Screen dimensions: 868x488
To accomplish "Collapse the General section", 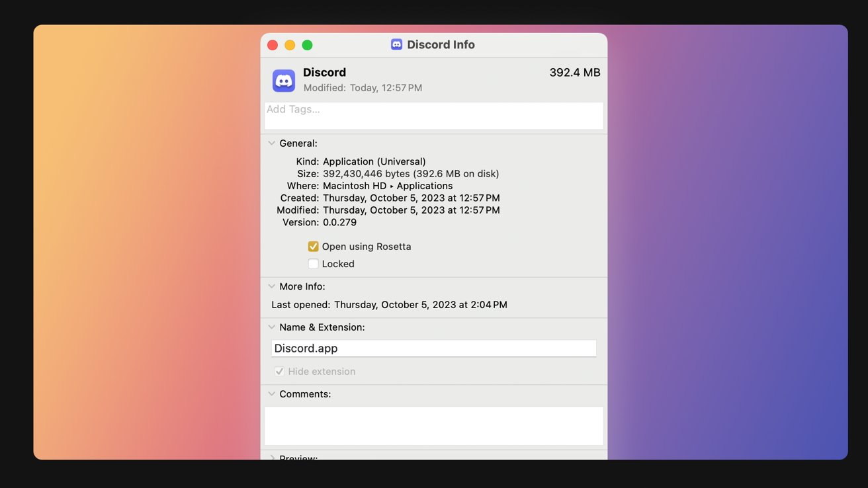I will (272, 143).
